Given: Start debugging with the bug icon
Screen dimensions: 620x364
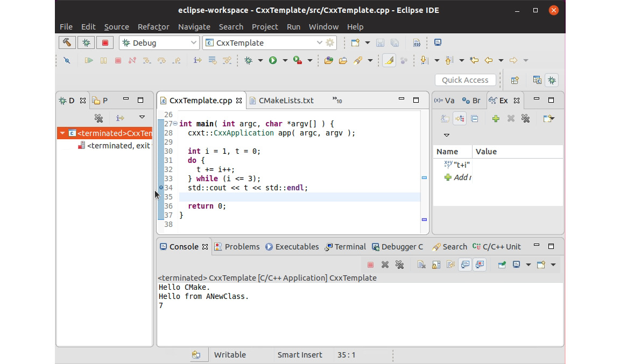Looking at the screenshot, I should point(248,60).
